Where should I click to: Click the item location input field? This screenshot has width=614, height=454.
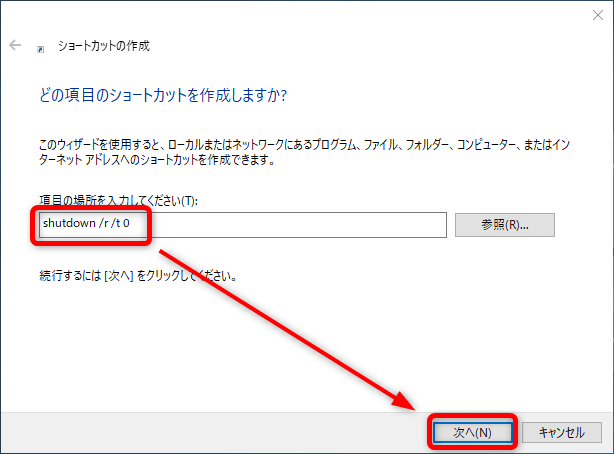pos(242,225)
